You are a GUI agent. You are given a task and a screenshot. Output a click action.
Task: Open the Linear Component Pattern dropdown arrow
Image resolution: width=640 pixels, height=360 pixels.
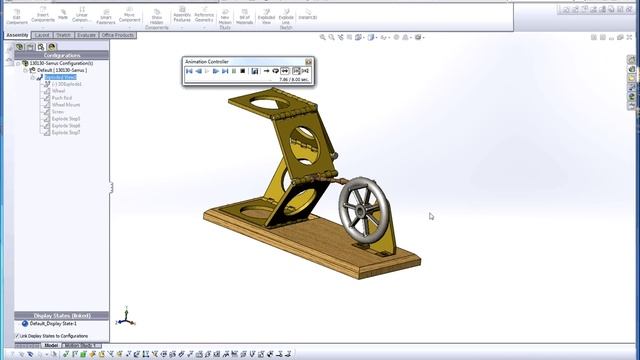(82, 27)
